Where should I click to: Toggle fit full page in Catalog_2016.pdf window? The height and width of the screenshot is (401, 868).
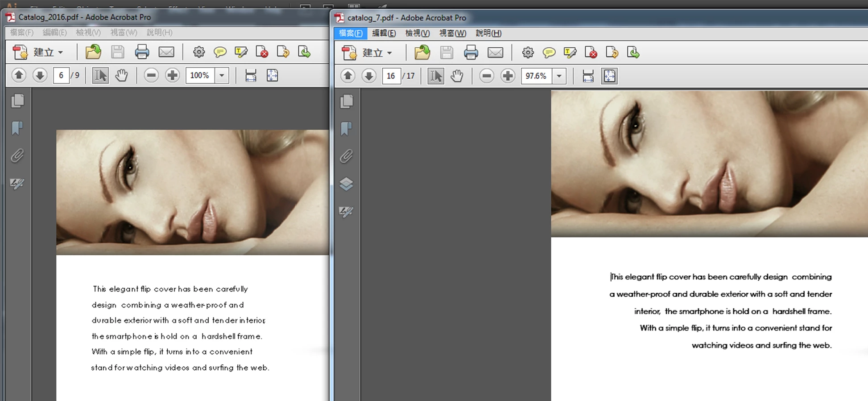coord(272,75)
